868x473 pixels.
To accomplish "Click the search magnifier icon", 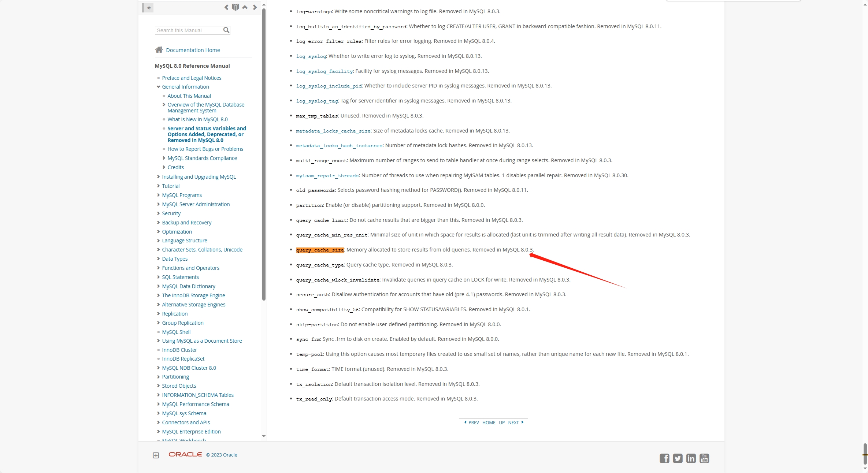I will tap(226, 30).
